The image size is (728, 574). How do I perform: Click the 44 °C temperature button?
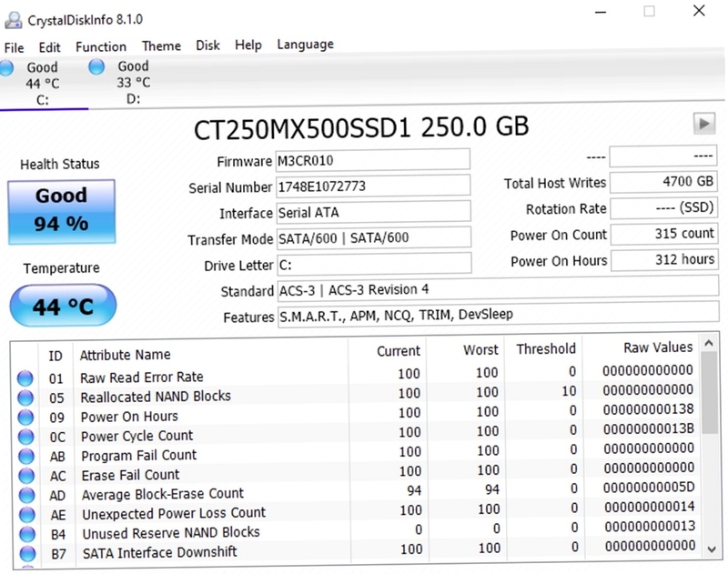pos(63,306)
